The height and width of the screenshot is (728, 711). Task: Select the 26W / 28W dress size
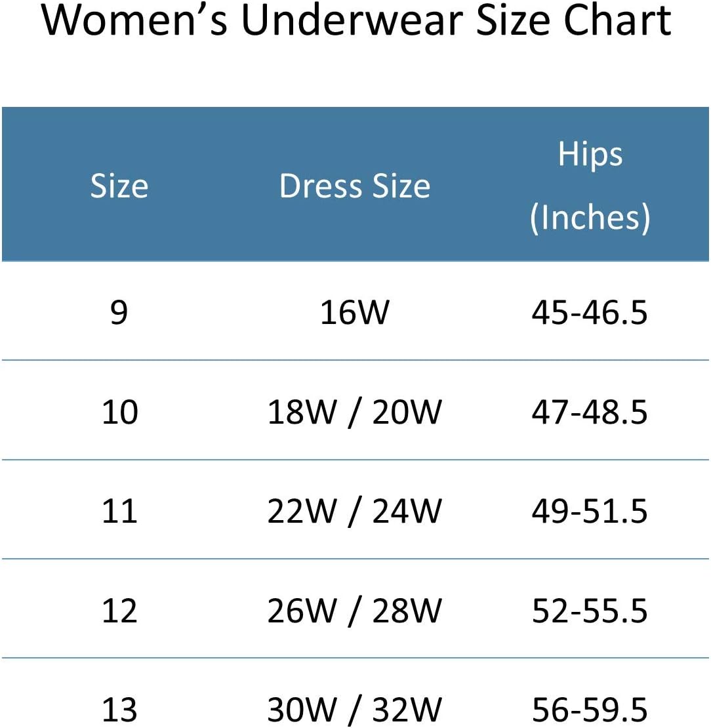(x=355, y=611)
